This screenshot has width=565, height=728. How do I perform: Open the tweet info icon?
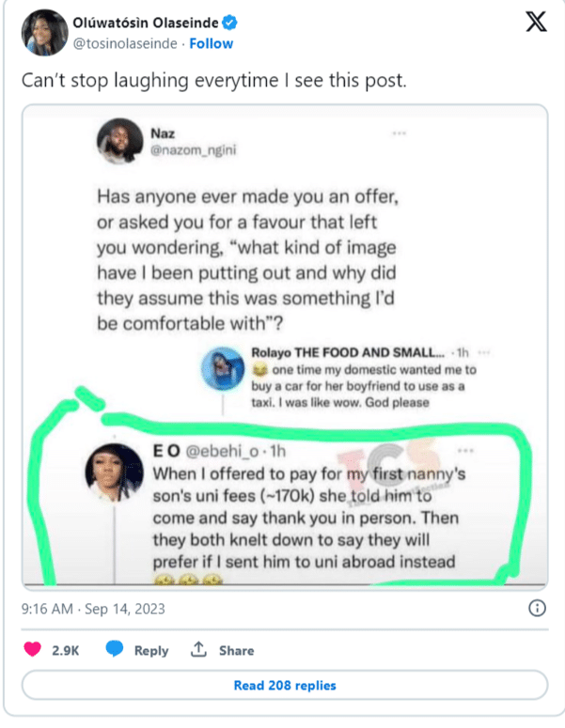pyautogui.click(x=537, y=609)
